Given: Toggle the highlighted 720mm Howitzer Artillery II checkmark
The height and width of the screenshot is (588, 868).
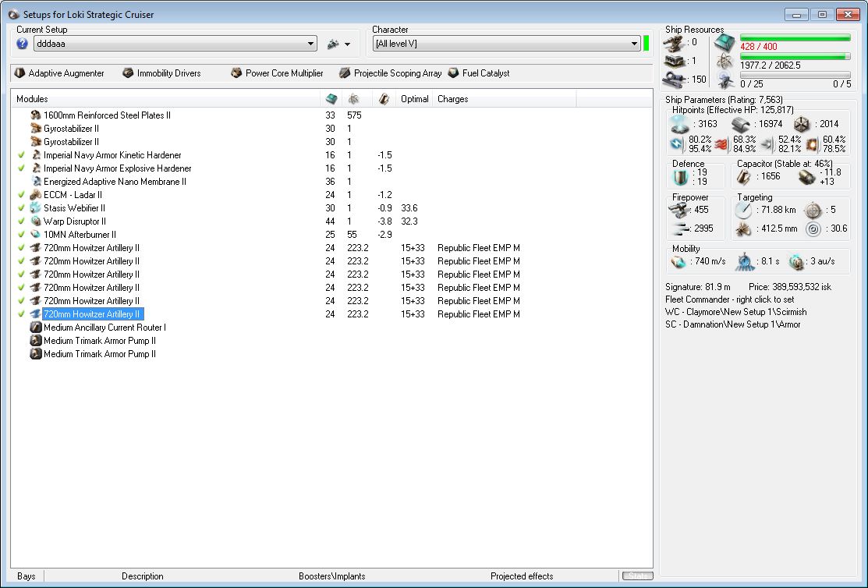Looking at the screenshot, I should pyautogui.click(x=22, y=314).
